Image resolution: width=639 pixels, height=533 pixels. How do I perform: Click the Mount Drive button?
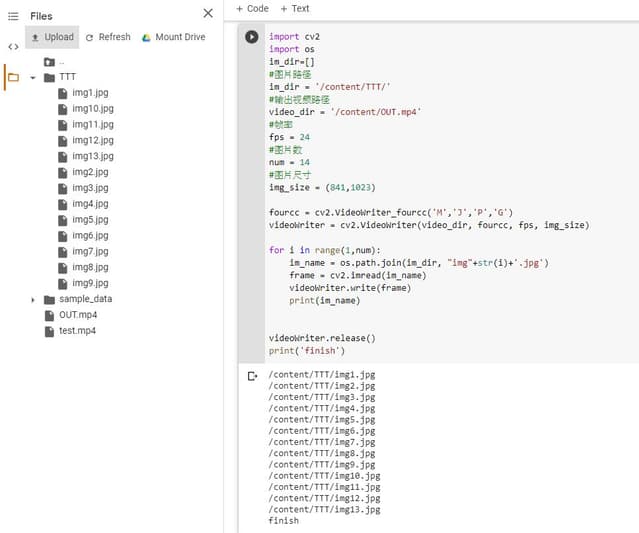(x=172, y=37)
